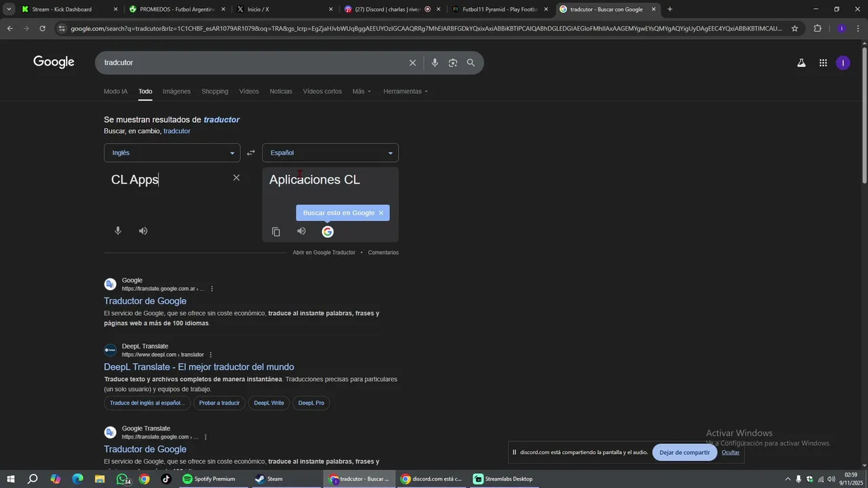Open Chrome menu three dots
Image resolution: width=868 pixels, height=488 pixels.
tap(859, 28)
